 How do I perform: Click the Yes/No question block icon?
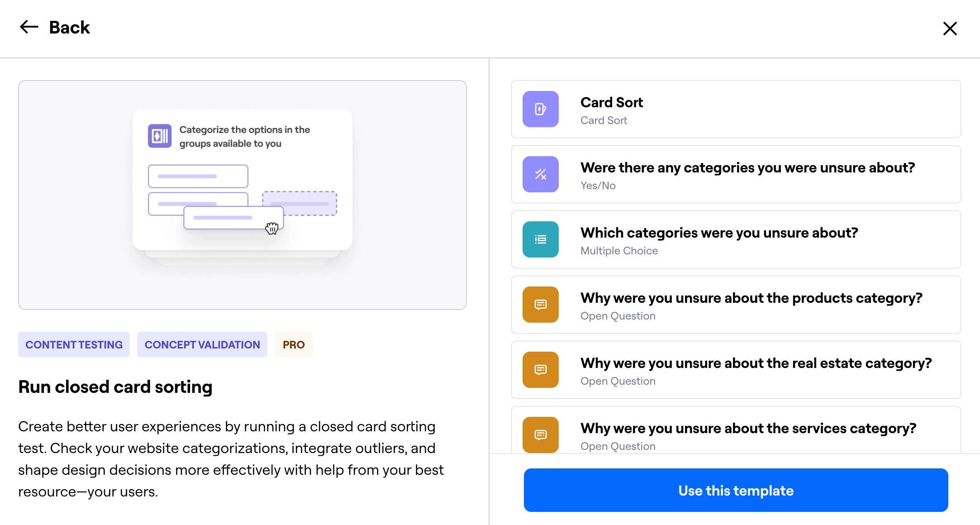[540, 174]
